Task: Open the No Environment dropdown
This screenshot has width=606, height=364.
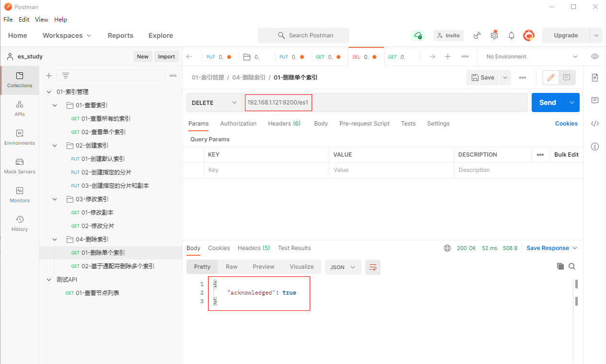Action: [531, 57]
